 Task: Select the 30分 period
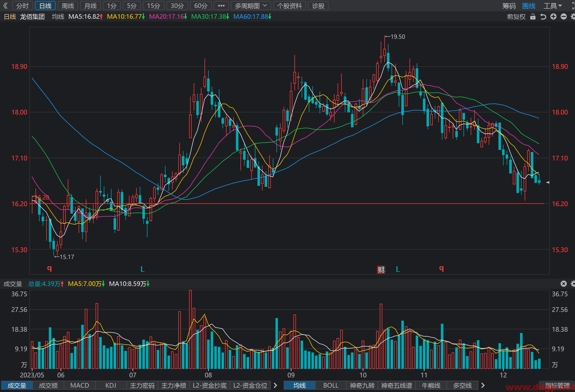[177, 6]
